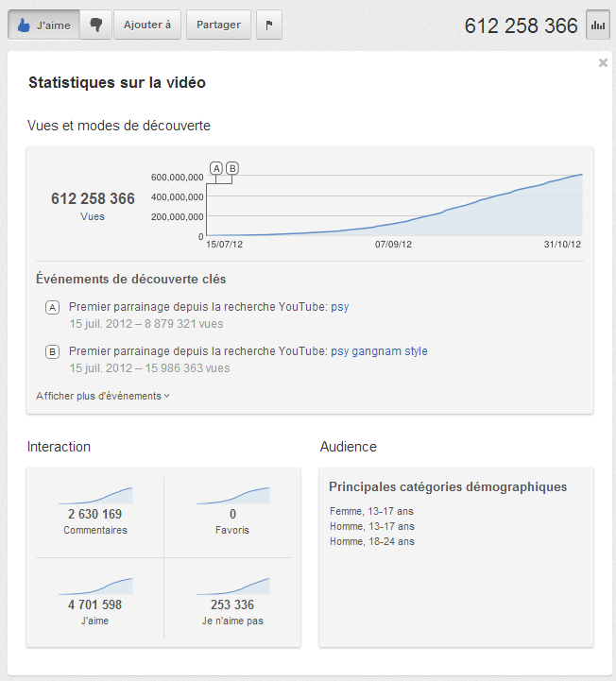Click the 15/07/12 axis date label
The height and width of the screenshot is (681, 616).
point(225,245)
